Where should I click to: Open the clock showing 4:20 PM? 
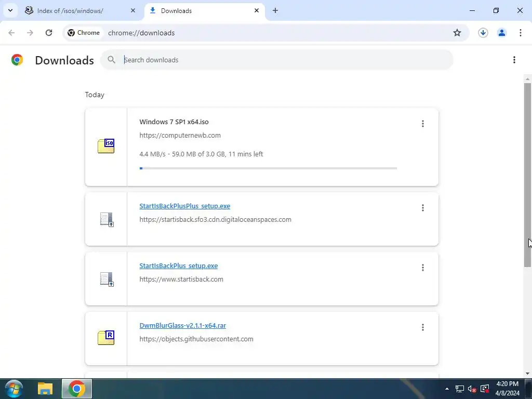coord(507,389)
